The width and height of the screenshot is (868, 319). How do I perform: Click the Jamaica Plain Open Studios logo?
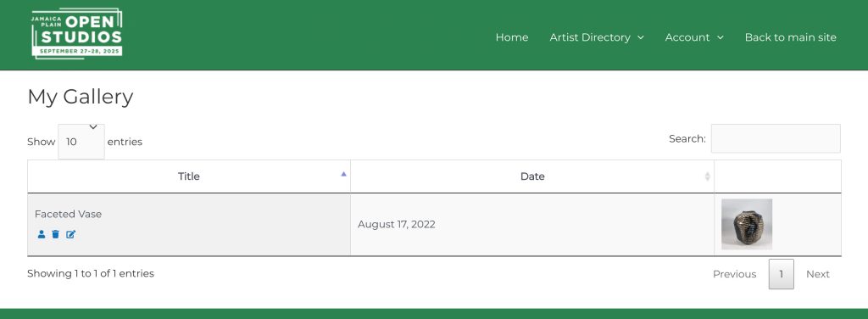coord(77,33)
